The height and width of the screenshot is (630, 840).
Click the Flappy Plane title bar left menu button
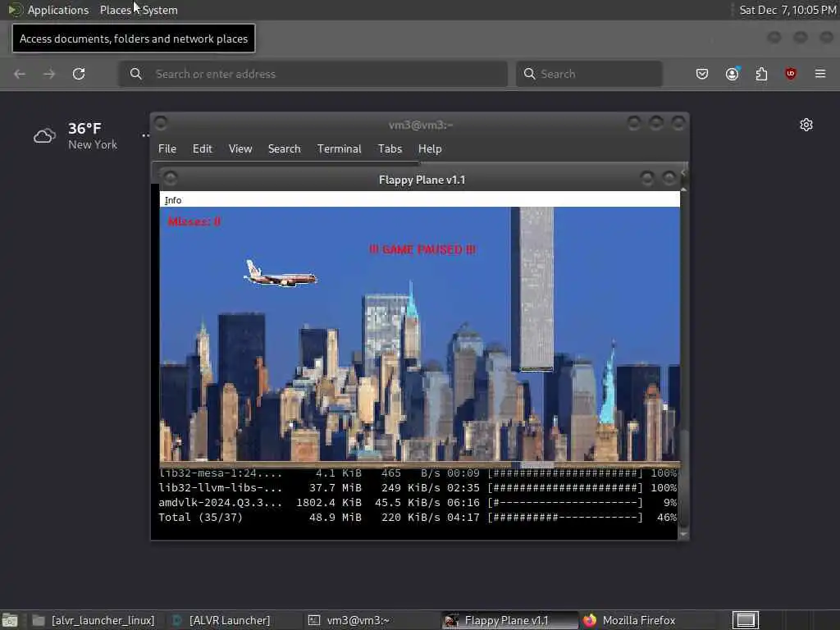tap(171, 177)
